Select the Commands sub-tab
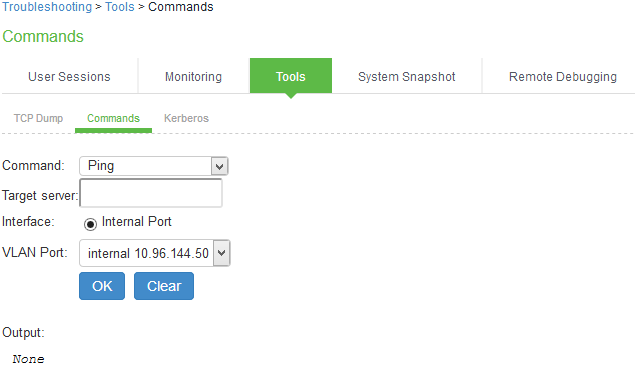The height and width of the screenshot is (366, 635). (113, 118)
